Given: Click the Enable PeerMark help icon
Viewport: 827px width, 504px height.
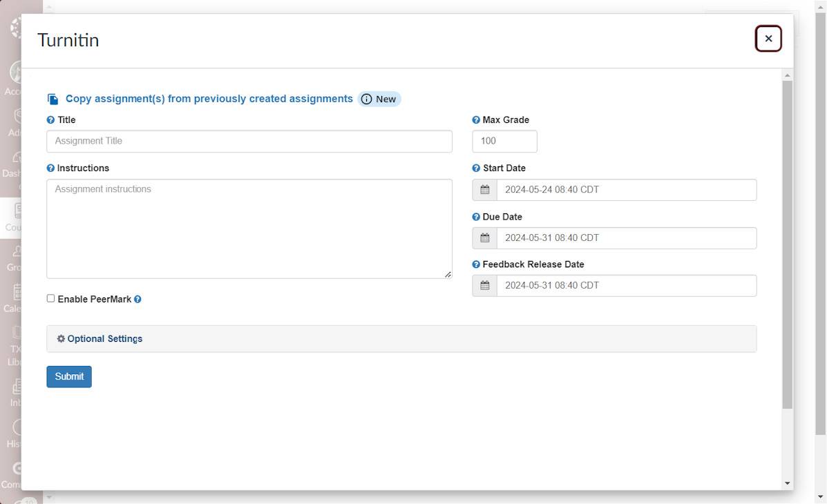Looking at the screenshot, I should [137, 300].
